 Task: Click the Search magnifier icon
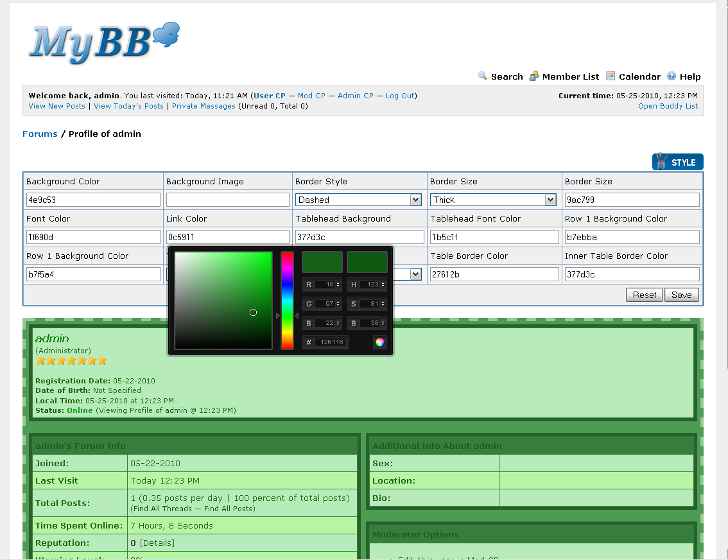coord(483,76)
